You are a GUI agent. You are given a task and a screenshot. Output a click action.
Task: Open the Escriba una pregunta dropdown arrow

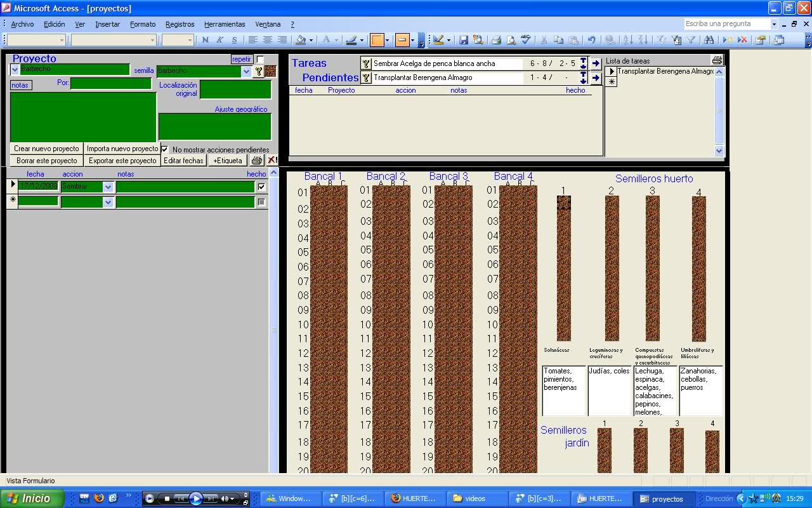[x=774, y=24]
